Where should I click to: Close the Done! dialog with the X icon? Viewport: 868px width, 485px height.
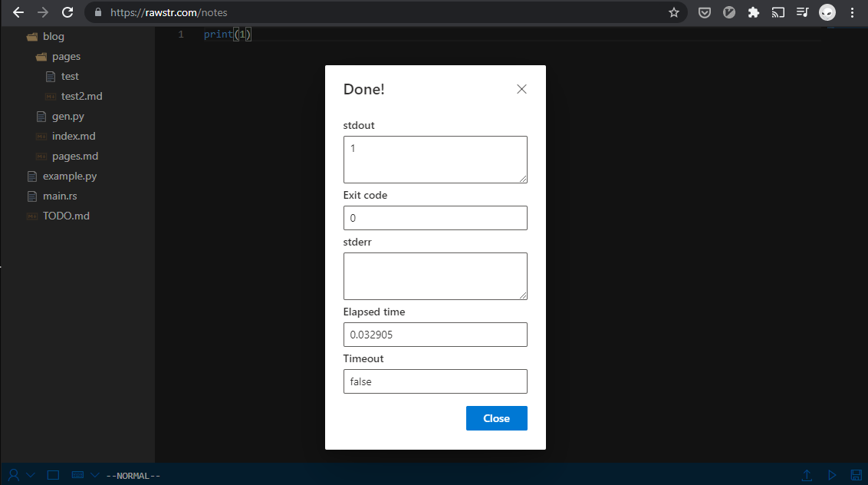[521, 89]
